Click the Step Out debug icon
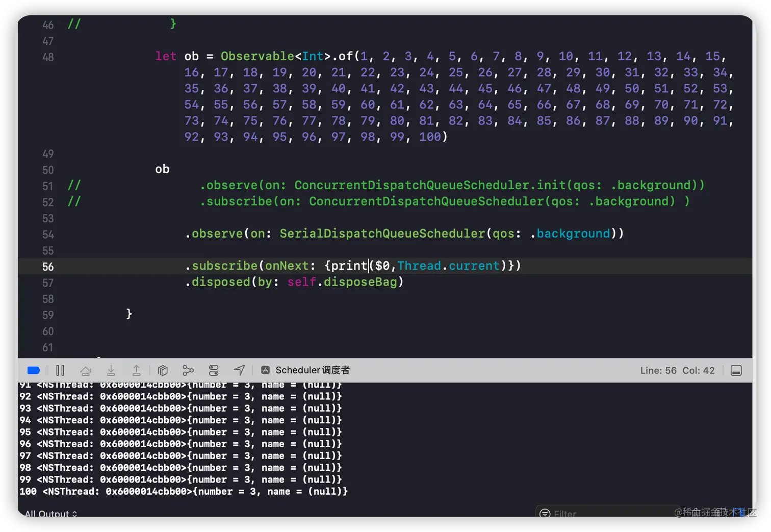771x532 pixels. [137, 370]
